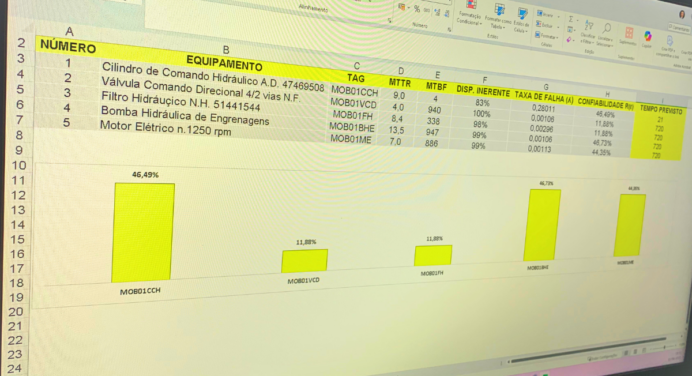Image resolution: width=692 pixels, height=376 pixels.
Task: Open the Formatar como Tabela icon
Action: click(500, 10)
